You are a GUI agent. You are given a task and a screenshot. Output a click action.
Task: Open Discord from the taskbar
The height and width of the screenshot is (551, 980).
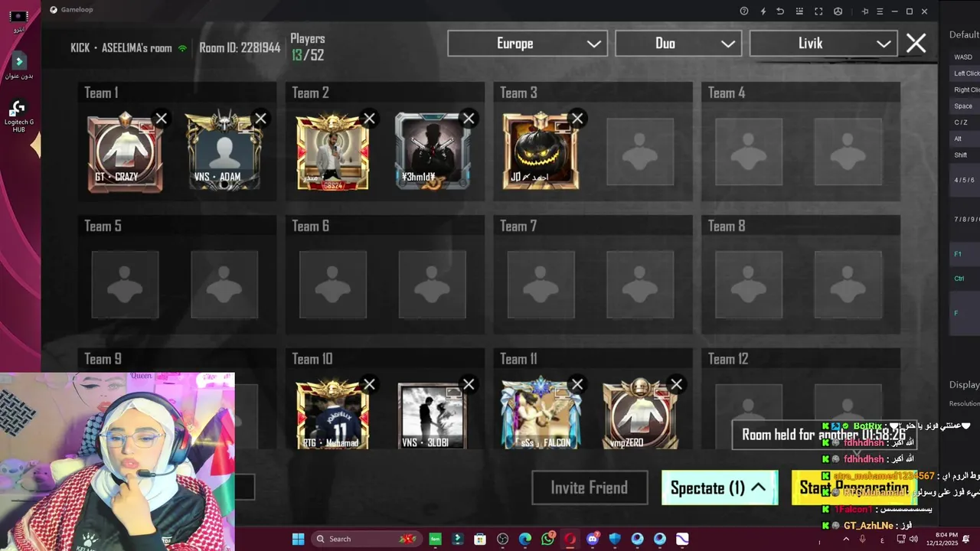(593, 539)
